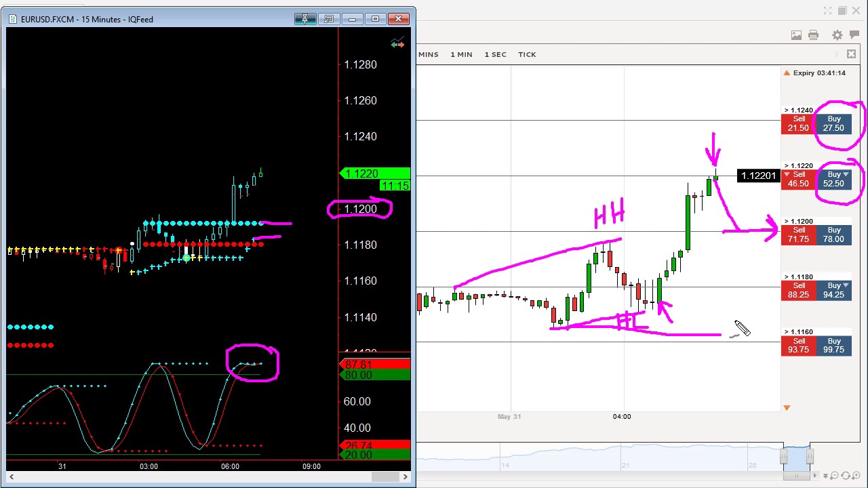Image resolution: width=868 pixels, height=488 pixels.
Task: Click the IQFeed chart scroll-left arrow
Action: coord(11,476)
